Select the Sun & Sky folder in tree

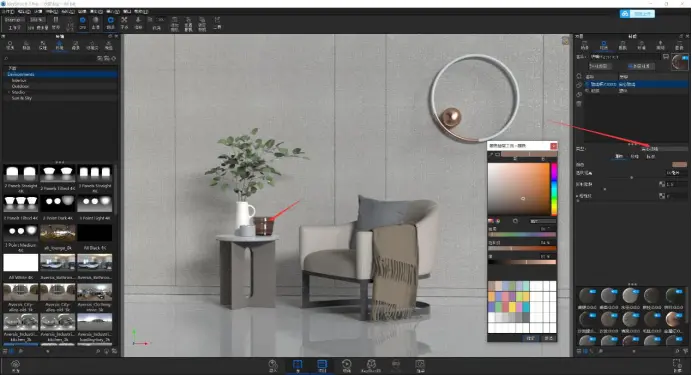pyautogui.click(x=22, y=98)
